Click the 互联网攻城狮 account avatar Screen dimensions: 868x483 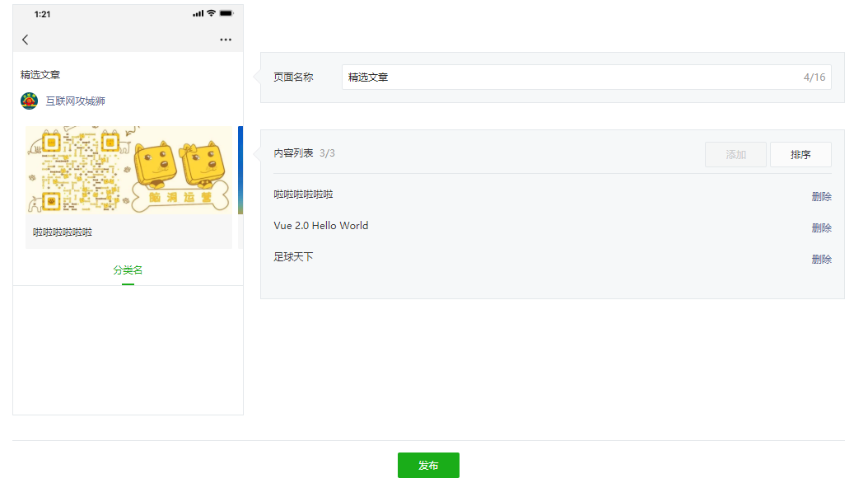point(30,101)
